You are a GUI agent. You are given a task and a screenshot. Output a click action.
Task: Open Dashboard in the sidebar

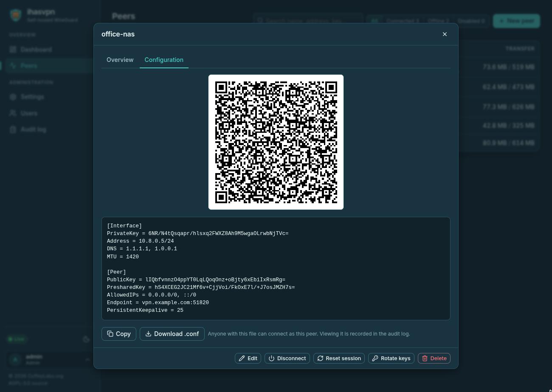[x=50, y=50]
